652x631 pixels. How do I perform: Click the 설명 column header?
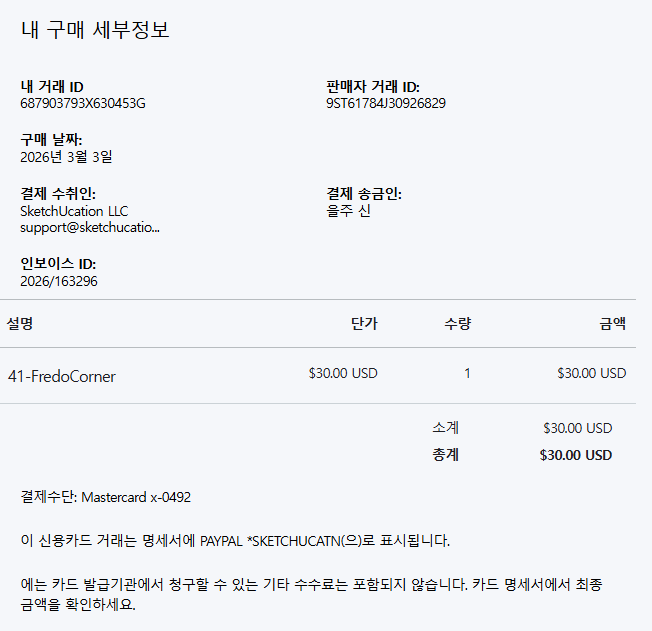click(x=20, y=323)
